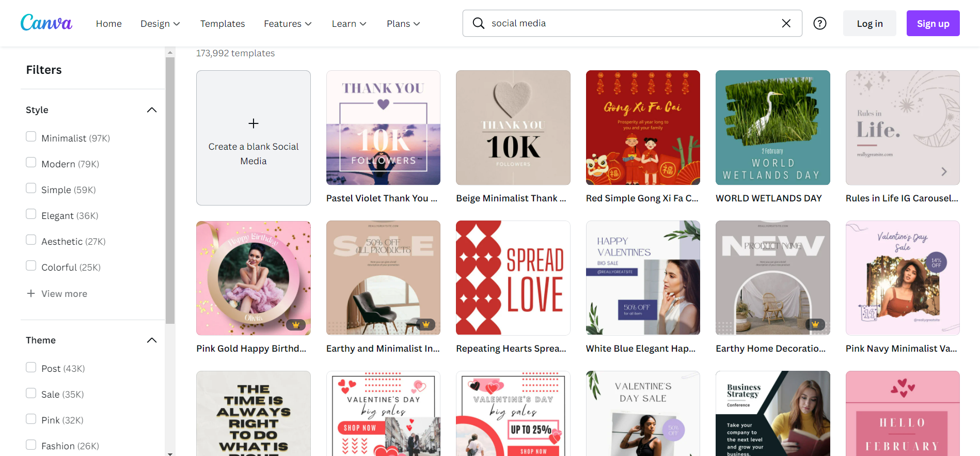
Task: Collapse the Theme filter section
Action: tap(152, 340)
